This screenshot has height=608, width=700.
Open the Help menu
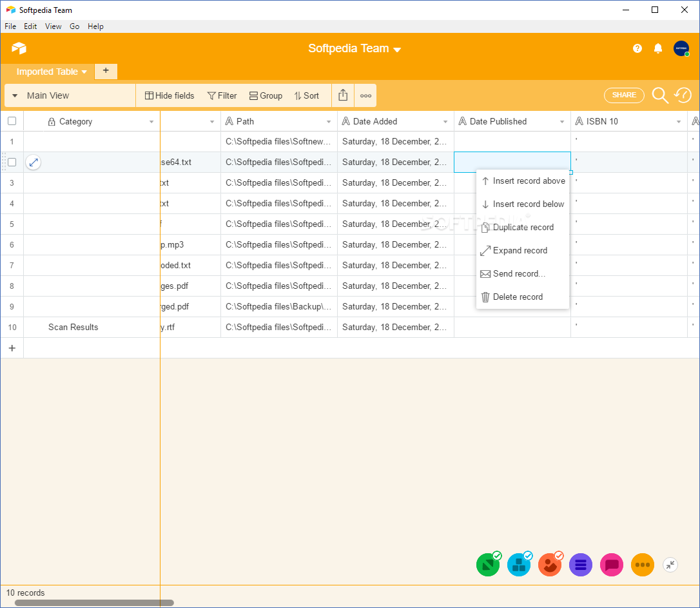point(95,26)
